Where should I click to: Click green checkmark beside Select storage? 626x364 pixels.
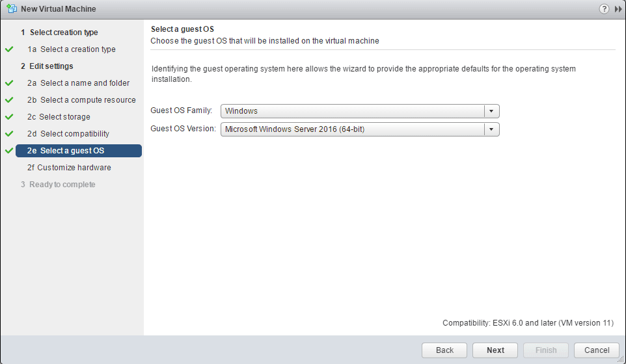(x=9, y=117)
